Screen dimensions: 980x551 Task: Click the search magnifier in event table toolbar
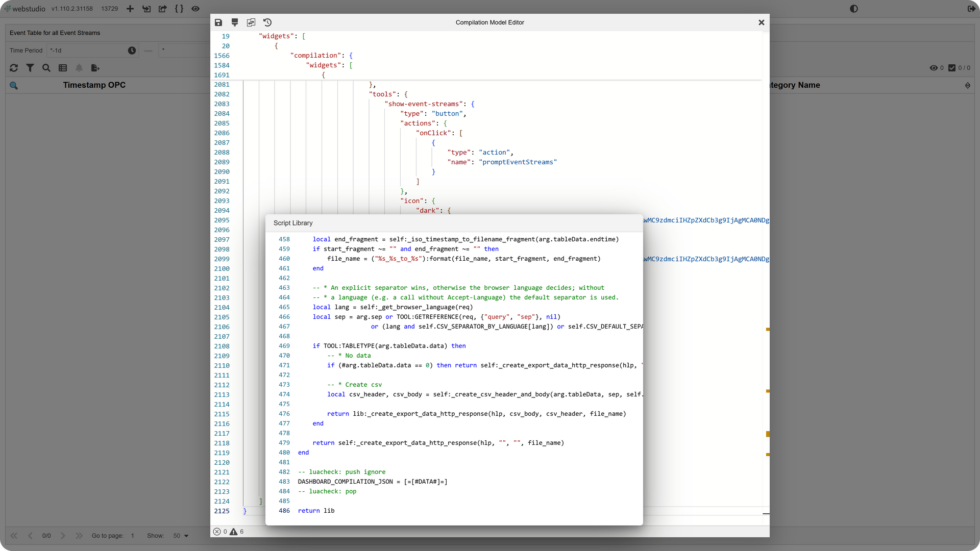pos(46,68)
